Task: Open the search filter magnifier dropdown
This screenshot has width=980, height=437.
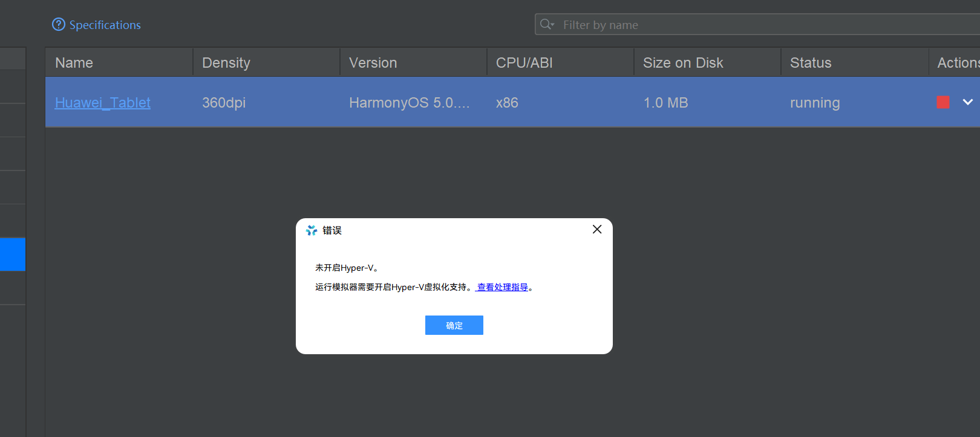Action: tap(547, 24)
